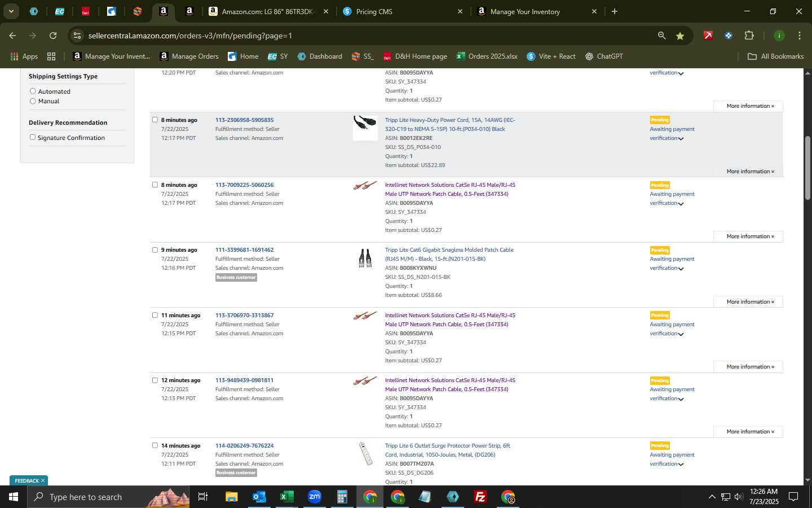Viewport: 812px width, 508px height.
Task: Select order 113-7009225-5060256 checkbox
Action: point(155,185)
